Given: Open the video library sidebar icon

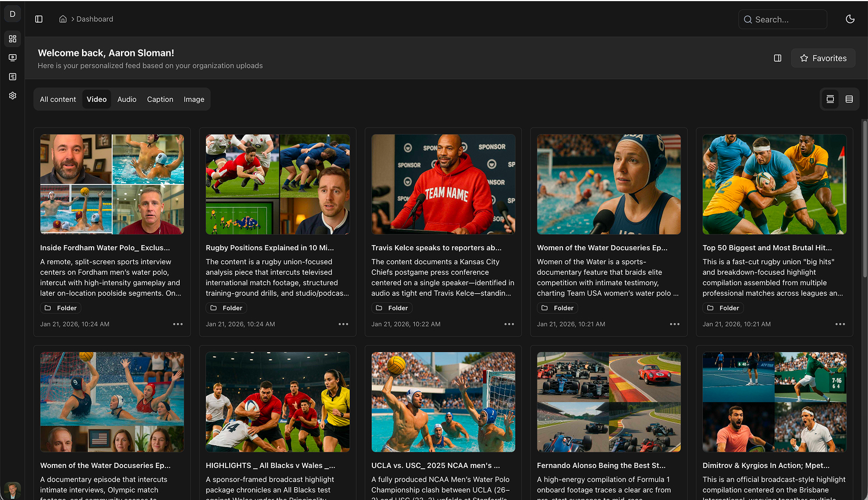Looking at the screenshot, I should [x=12, y=58].
